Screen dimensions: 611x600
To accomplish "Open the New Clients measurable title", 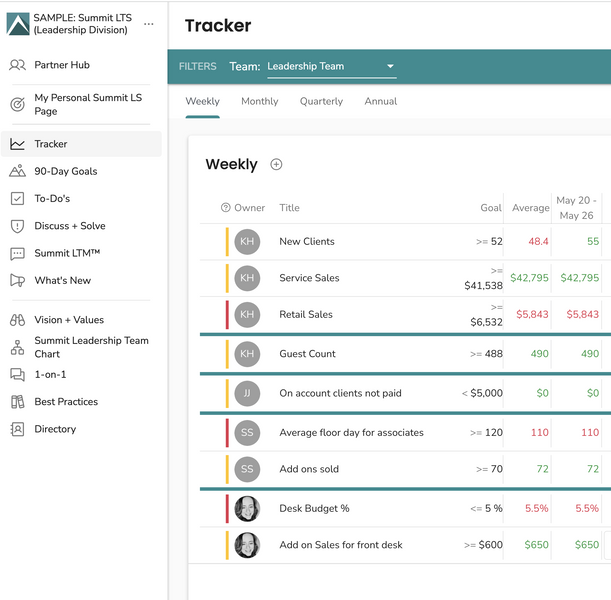I will point(307,242).
